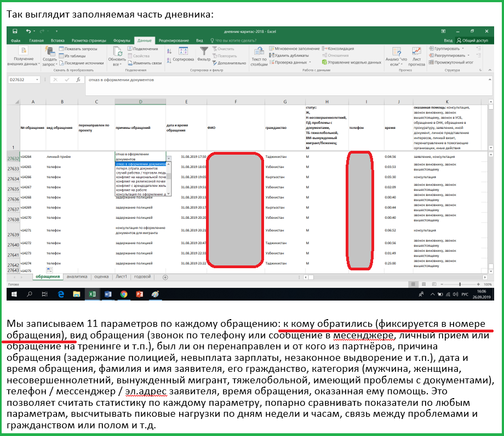Click Изменить связи
This screenshot has height=436, width=504.
coord(145,63)
